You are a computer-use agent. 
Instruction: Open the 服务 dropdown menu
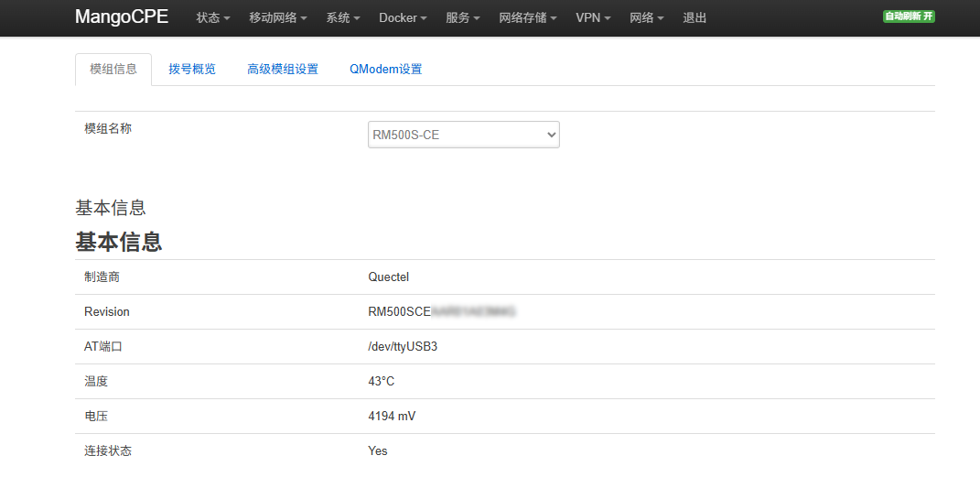click(463, 18)
